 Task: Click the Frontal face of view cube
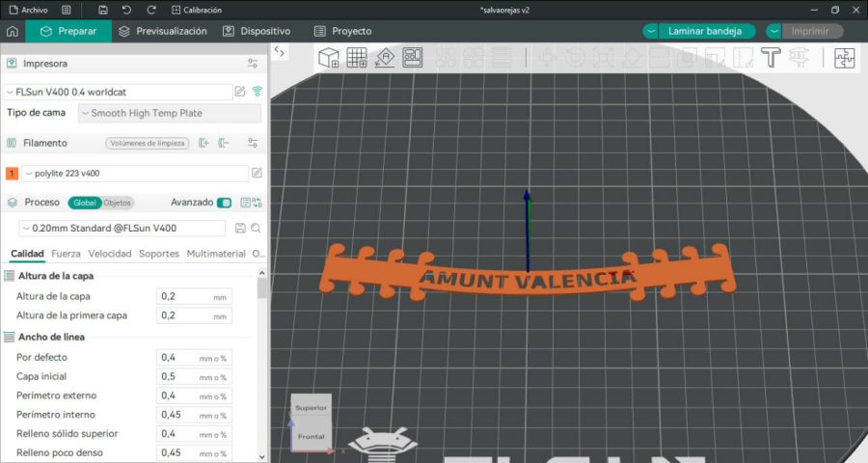(312, 436)
